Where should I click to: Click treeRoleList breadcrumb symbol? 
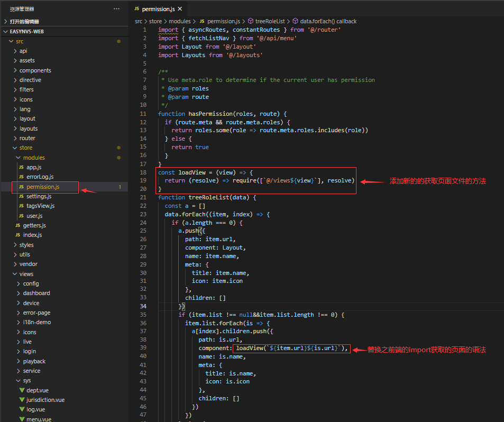tap(267, 21)
